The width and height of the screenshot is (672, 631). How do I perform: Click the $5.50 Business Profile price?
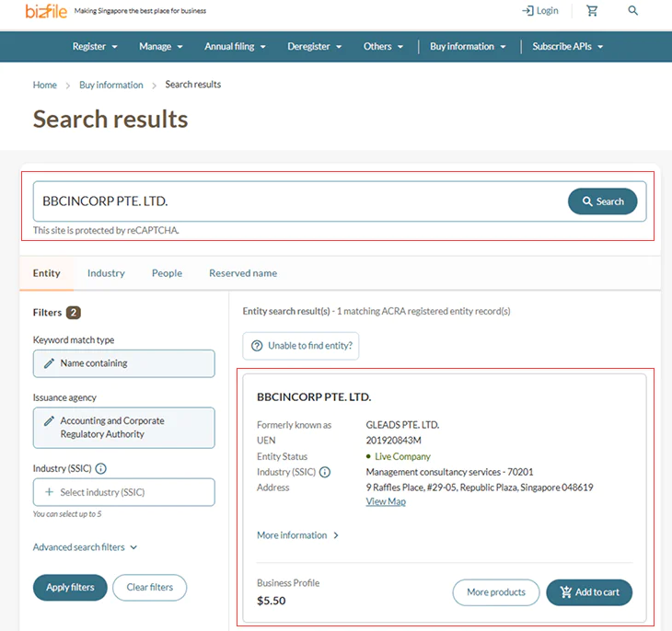click(272, 601)
